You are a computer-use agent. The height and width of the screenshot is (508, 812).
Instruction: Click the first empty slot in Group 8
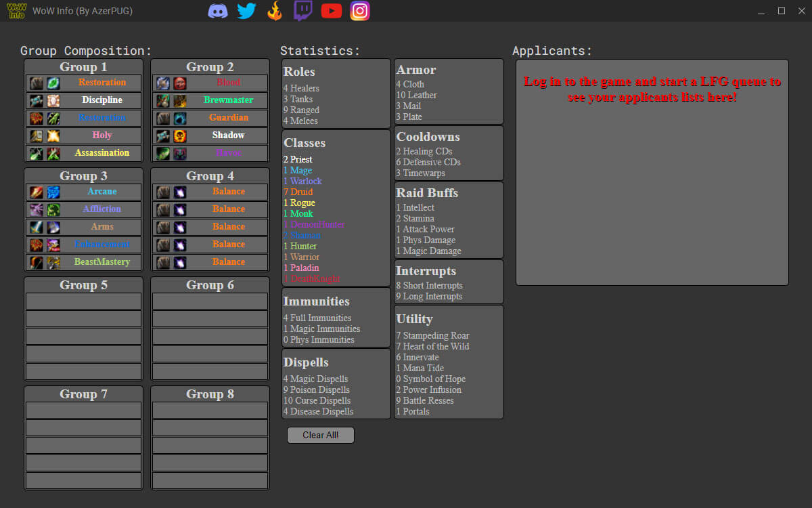210,410
